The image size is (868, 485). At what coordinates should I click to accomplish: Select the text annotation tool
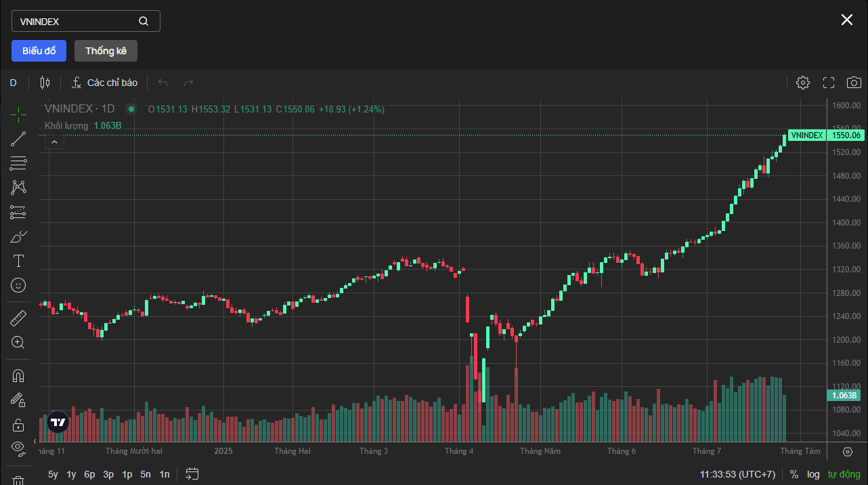[x=19, y=261]
